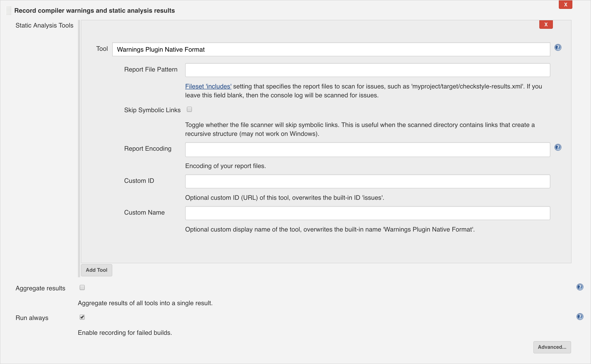Enable Skip Symbolic Links

(x=189, y=110)
